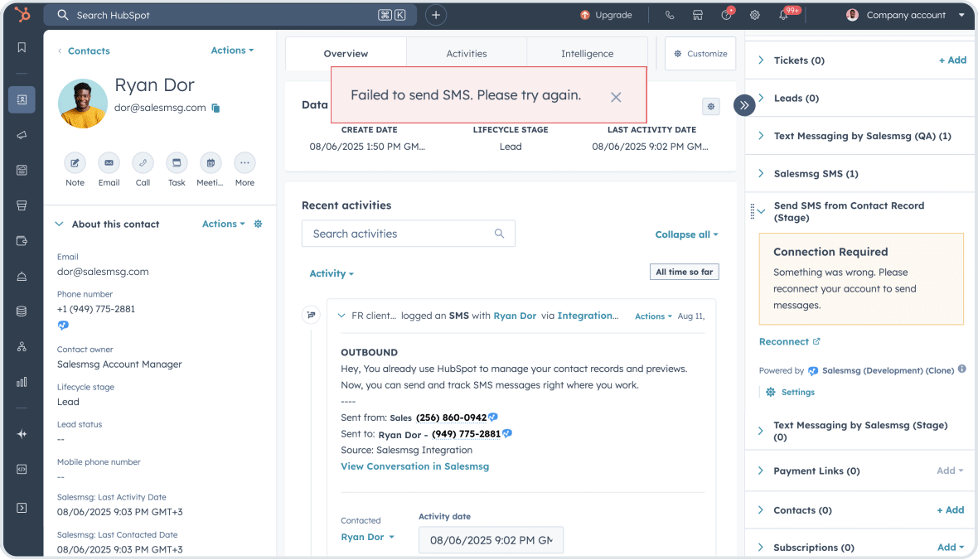Switch to the Activities tab
978x560 pixels.
[x=466, y=54]
